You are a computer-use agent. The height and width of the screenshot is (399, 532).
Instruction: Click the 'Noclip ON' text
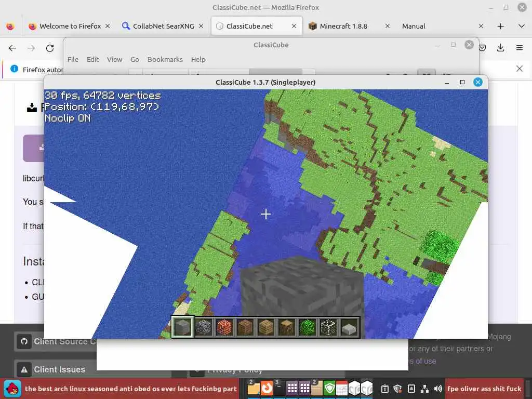click(68, 118)
